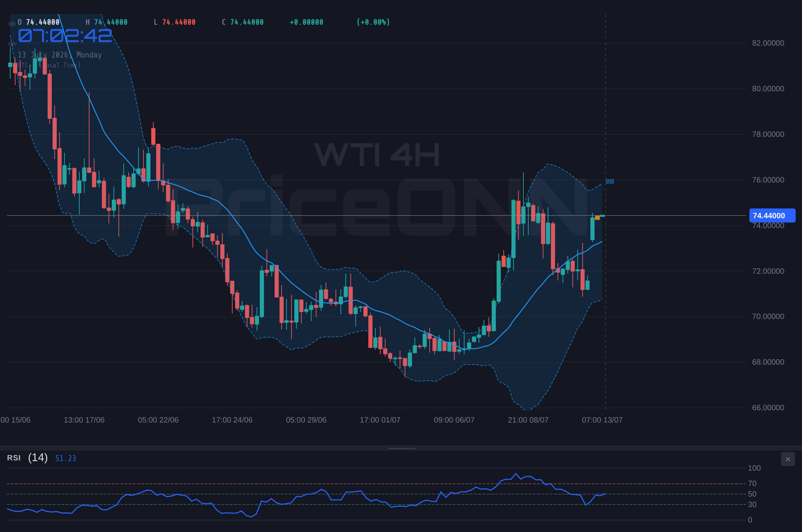Click the RSI 70 level label
This screenshot has height=532, width=802.
click(752, 484)
